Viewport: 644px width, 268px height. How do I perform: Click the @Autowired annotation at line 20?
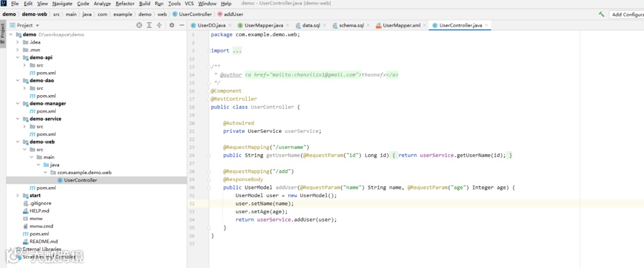(239, 123)
